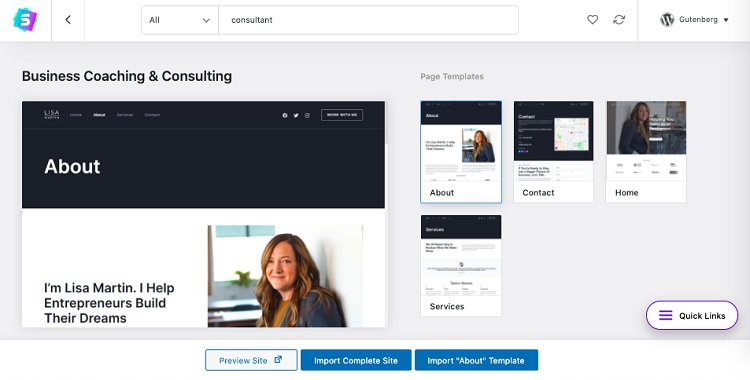Go back using the left chevron arrow
Viewport: 750px width, 380px height.
pyautogui.click(x=68, y=20)
